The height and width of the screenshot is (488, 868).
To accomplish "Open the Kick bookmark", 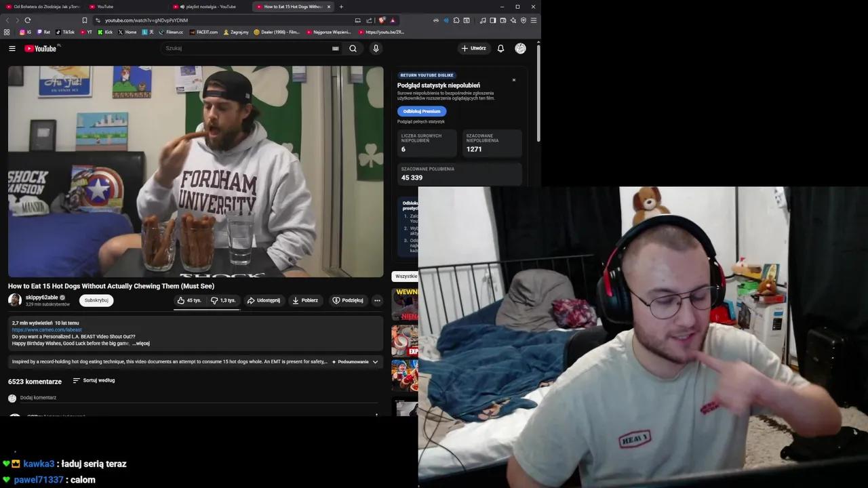I will tap(105, 32).
